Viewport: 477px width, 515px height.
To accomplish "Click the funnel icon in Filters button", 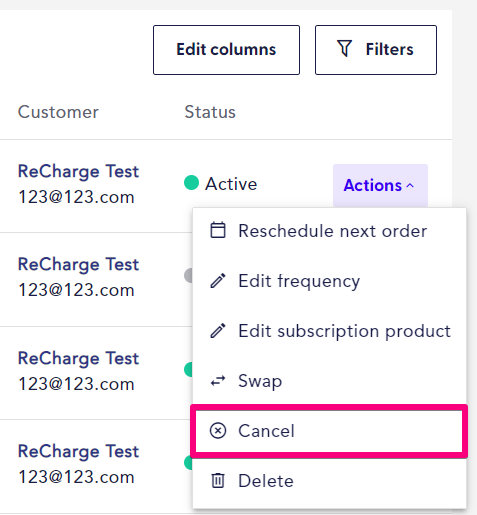I will (x=344, y=49).
